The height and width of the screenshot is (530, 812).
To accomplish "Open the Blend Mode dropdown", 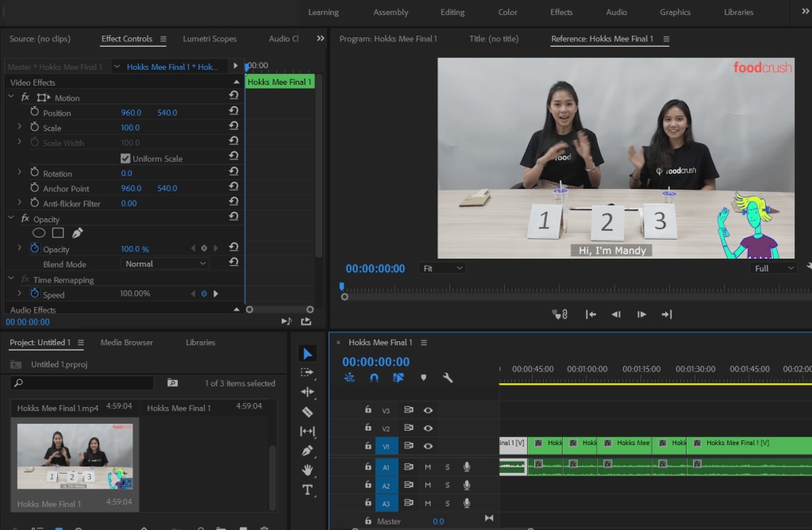I will (164, 264).
